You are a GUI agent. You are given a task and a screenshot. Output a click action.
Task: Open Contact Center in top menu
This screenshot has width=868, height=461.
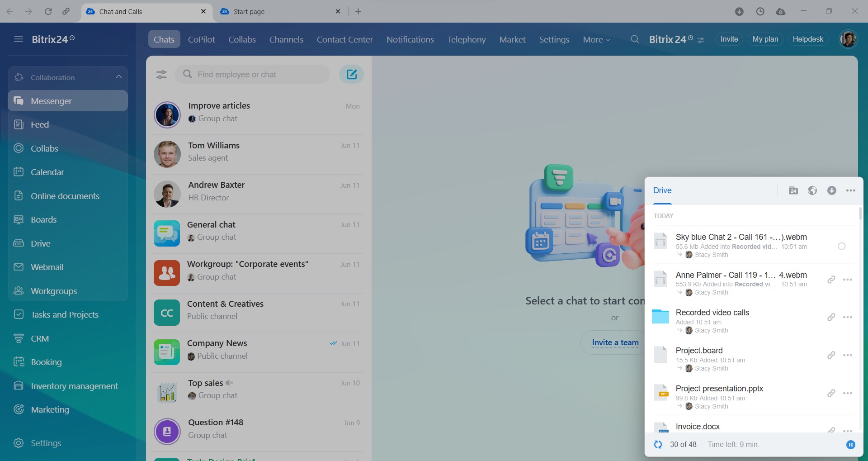click(x=344, y=39)
